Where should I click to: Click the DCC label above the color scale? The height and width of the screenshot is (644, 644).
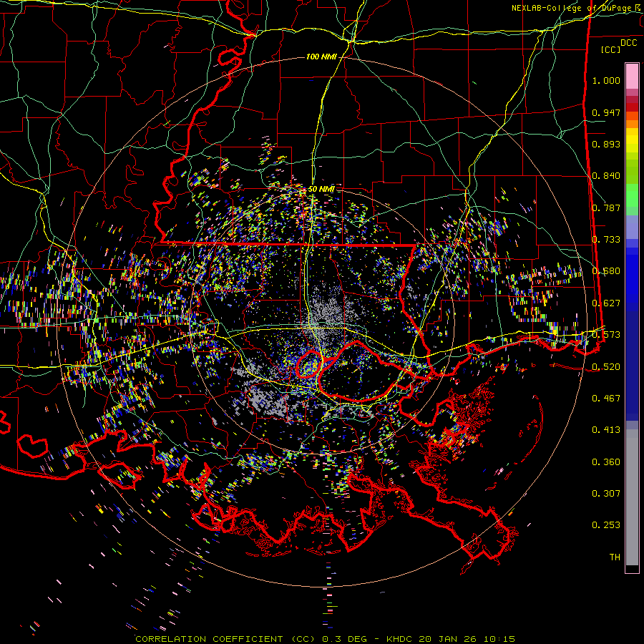pyautogui.click(x=628, y=43)
